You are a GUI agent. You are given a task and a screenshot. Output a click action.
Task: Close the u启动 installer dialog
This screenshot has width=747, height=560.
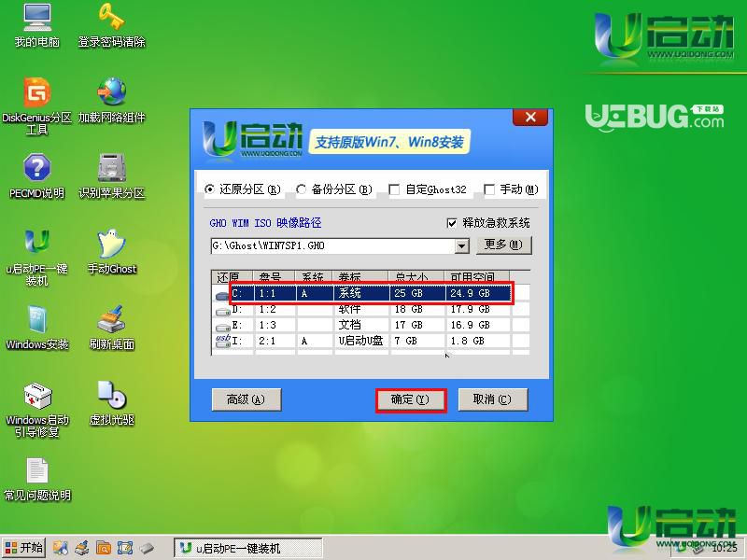(x=530, y=118)
